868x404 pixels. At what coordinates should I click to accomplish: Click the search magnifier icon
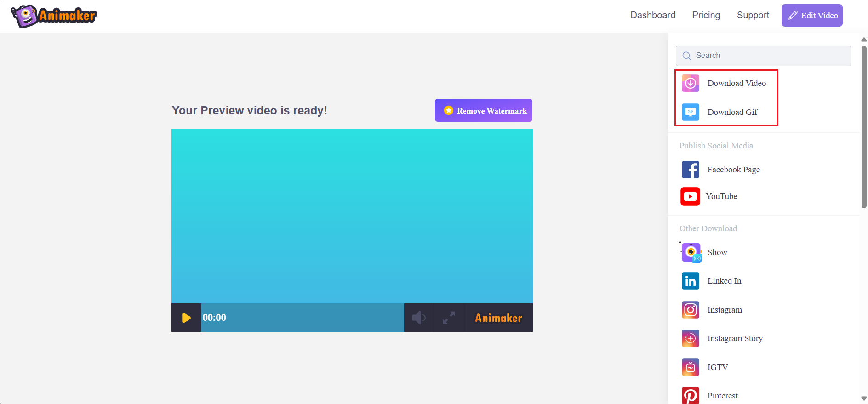coord(687,56)
